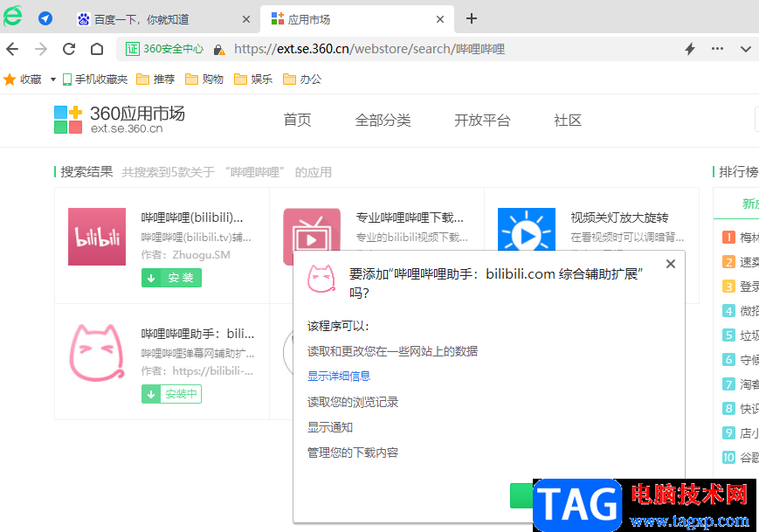This screenshot has width=759, height=532.
Task: Click the address bar URL
Action: (369, 49)
